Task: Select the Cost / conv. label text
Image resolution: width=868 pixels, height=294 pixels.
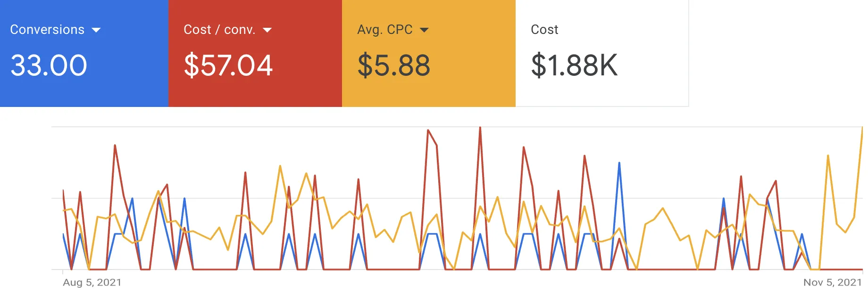Action: tap(219, 30)
